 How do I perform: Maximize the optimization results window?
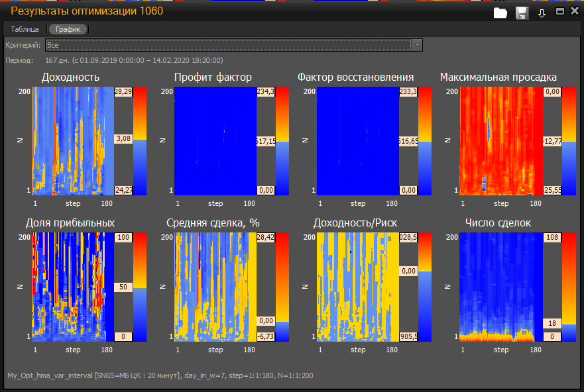click(560, 11)
